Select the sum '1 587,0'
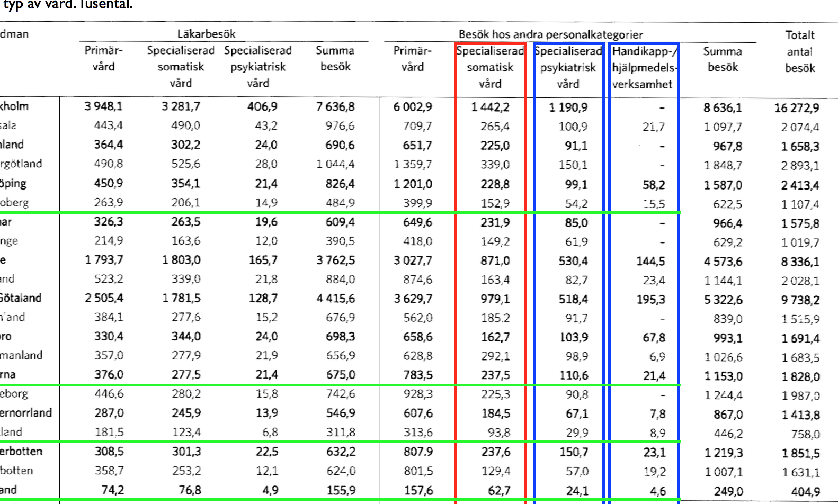The image size is (838, 504). 723,185
